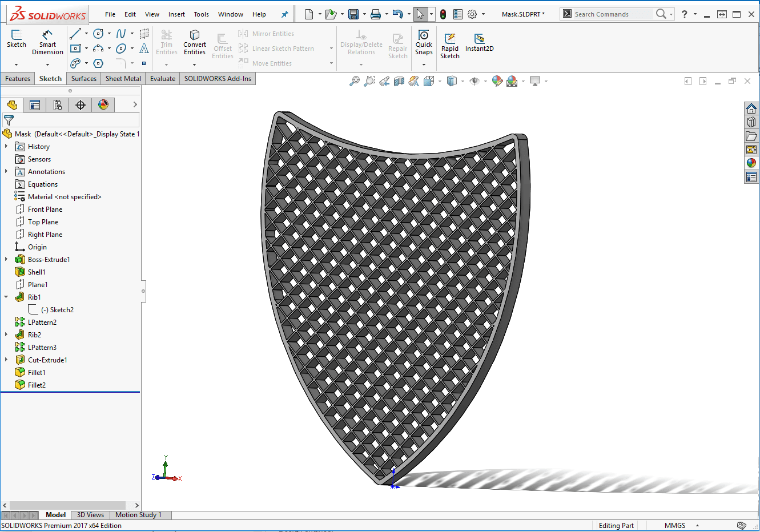Activate the Rapid Sketch tool
Image resolution: width=760 pixels, height=532 pixels.
point(450,46)
